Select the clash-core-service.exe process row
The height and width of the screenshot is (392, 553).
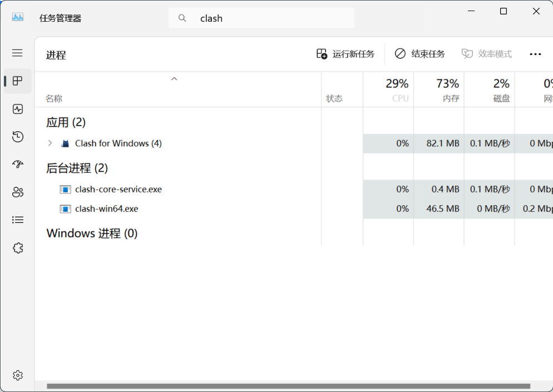point(294,189)
